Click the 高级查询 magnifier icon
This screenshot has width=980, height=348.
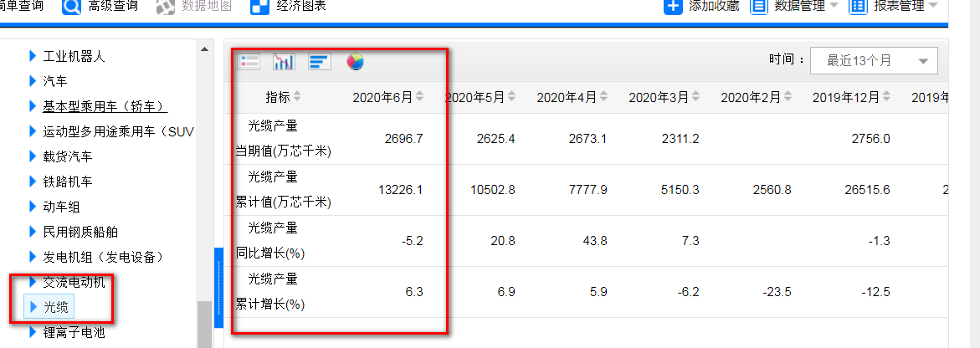tap(73, 7)
